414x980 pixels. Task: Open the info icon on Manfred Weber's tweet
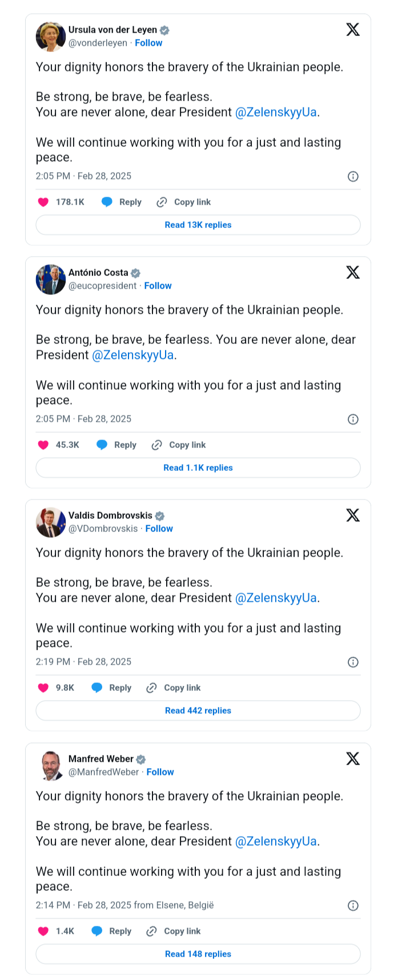coord(353,906)
